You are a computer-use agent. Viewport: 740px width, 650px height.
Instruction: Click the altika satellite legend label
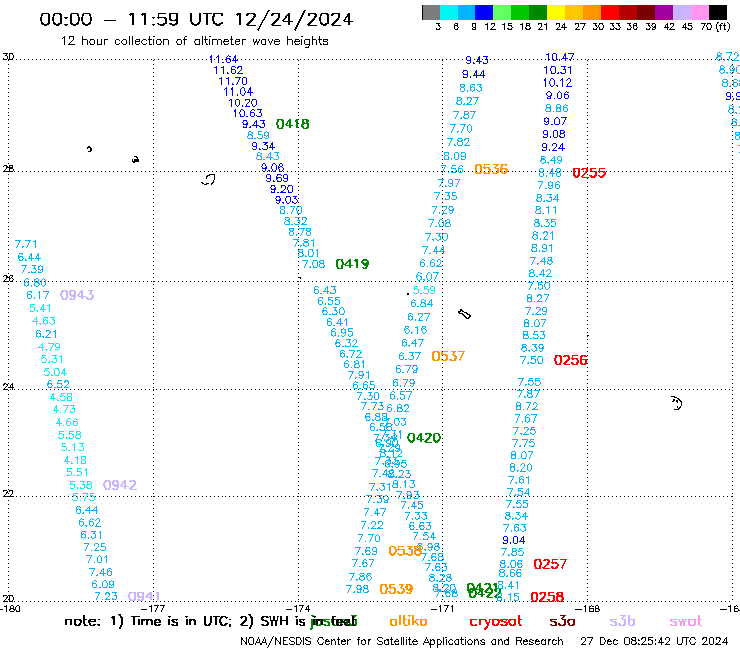tap(408, 621)
